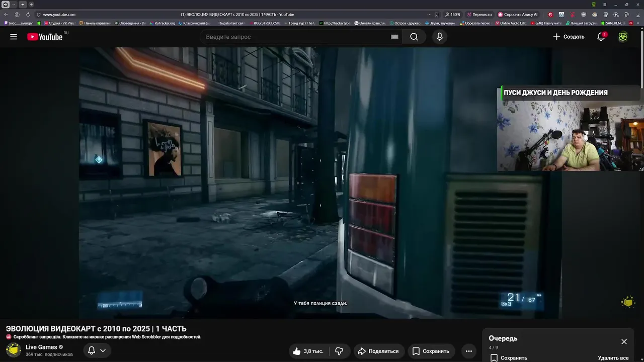Open the Обрезать песню bookmark
This screenshot has height=362, width=644.
point(475,23)
